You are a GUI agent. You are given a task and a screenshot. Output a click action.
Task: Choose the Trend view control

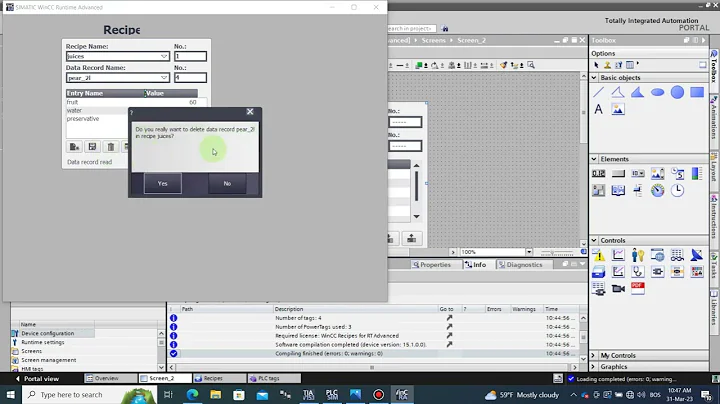(x=618, y=255)
